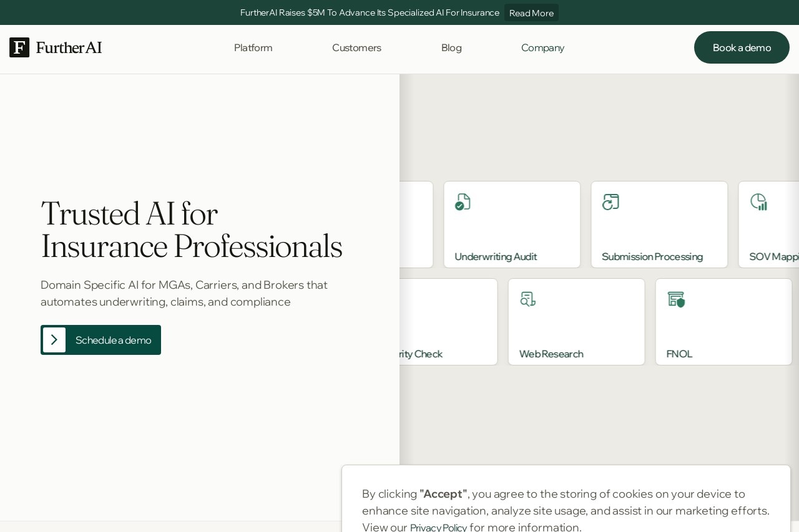Image resolution: width=799 pixels, height=532 pixels.
Task: Click the arrow icon in Schedule a demo
Action: point(54,340)
